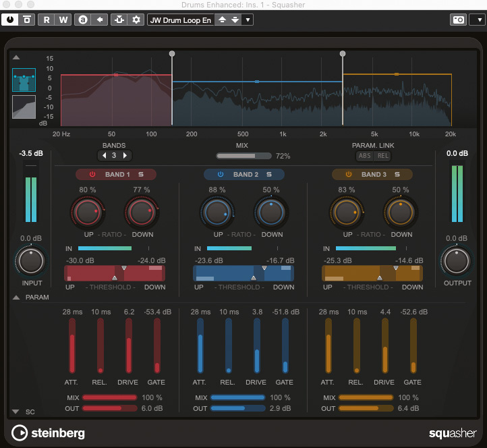Toggle Band 3 power button
This screenshot has width=487, height=448.
tap(349, 174)
